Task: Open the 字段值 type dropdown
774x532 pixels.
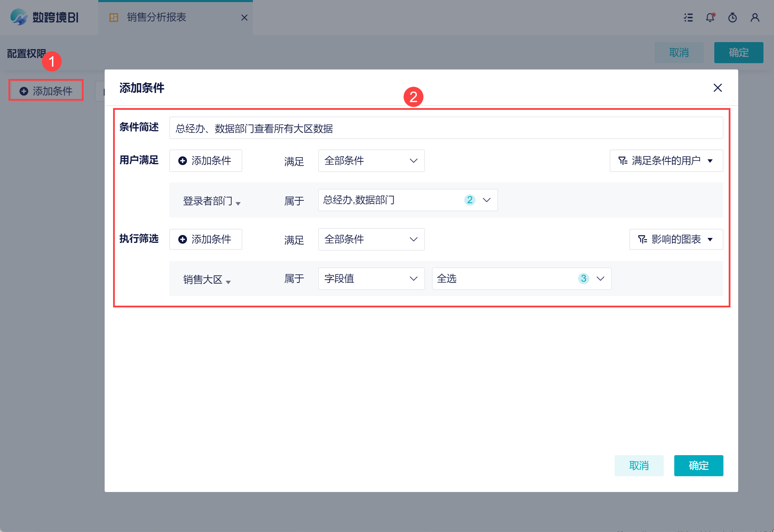Action: pyautogui.click(x=371, y=279)
